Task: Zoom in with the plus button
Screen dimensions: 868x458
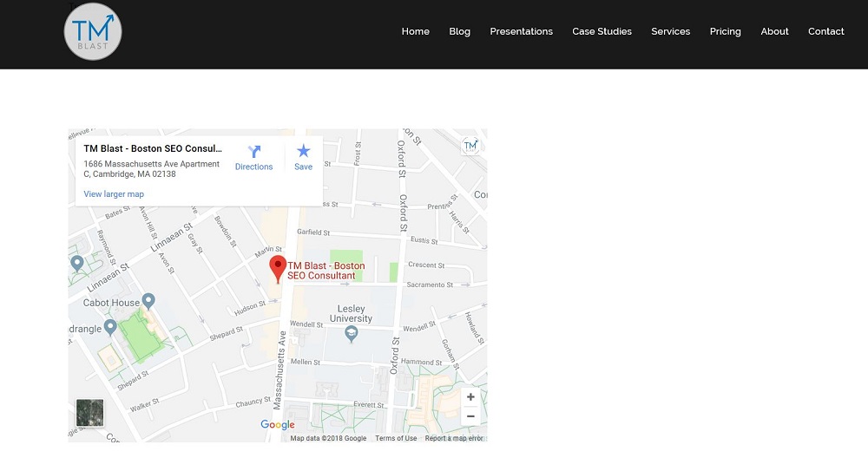Action: (470, 396)
